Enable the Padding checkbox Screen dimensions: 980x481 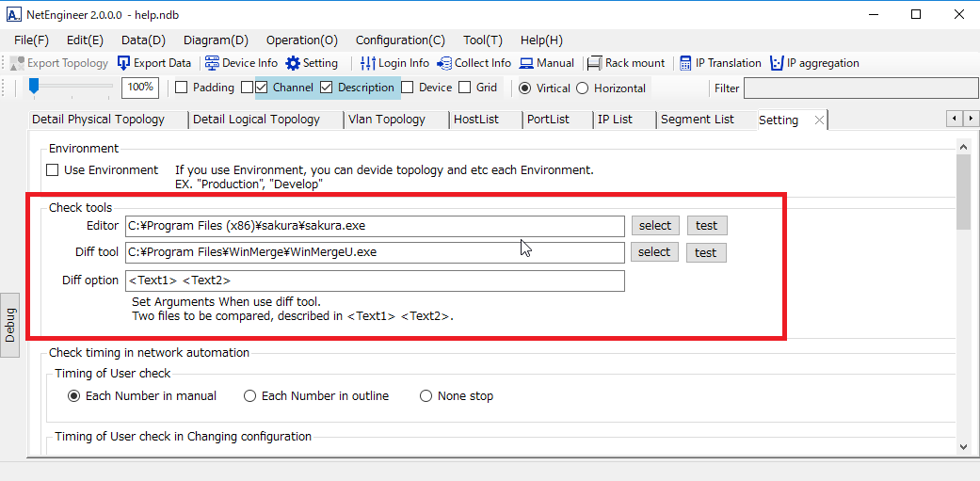(181, 88)
